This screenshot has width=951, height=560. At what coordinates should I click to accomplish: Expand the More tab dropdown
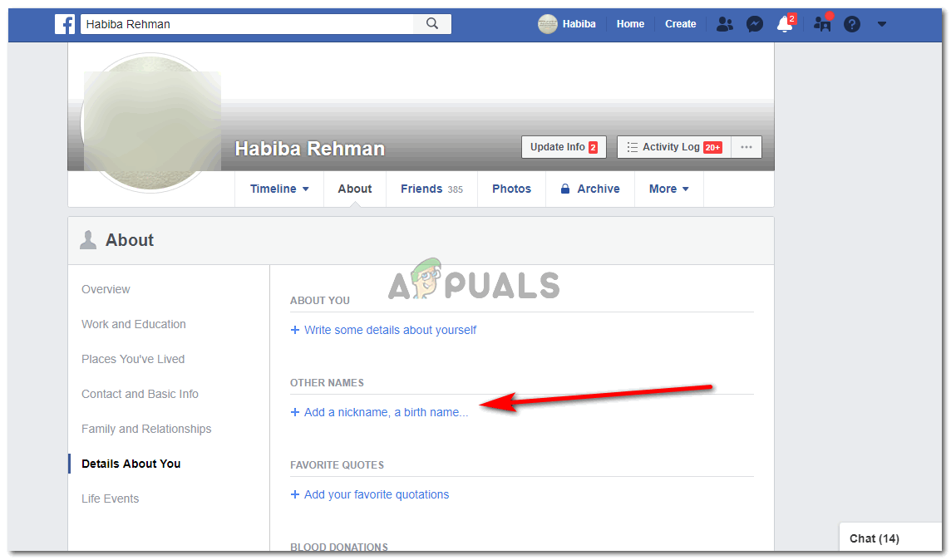[x=669, y=189]
